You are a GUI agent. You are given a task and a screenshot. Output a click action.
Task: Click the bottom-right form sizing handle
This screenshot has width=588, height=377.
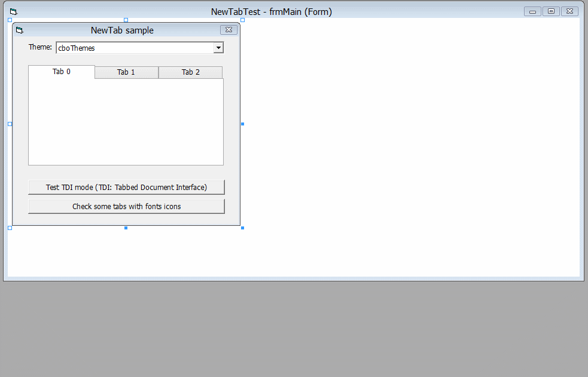(x=243, y=228)
